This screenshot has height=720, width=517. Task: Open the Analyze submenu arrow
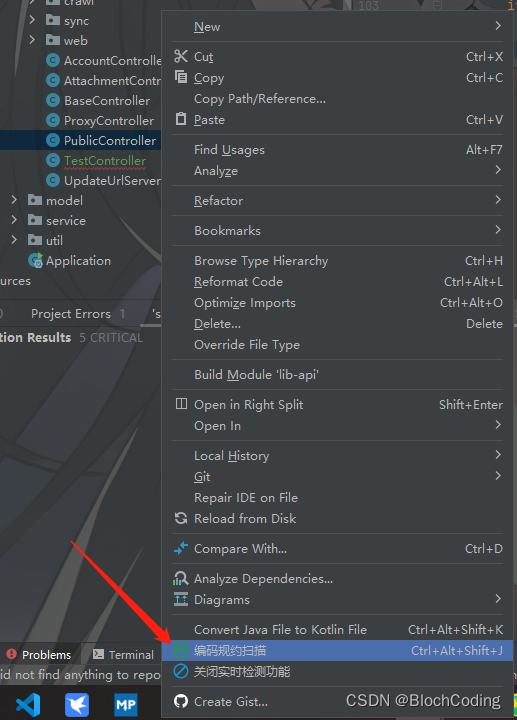498,170
